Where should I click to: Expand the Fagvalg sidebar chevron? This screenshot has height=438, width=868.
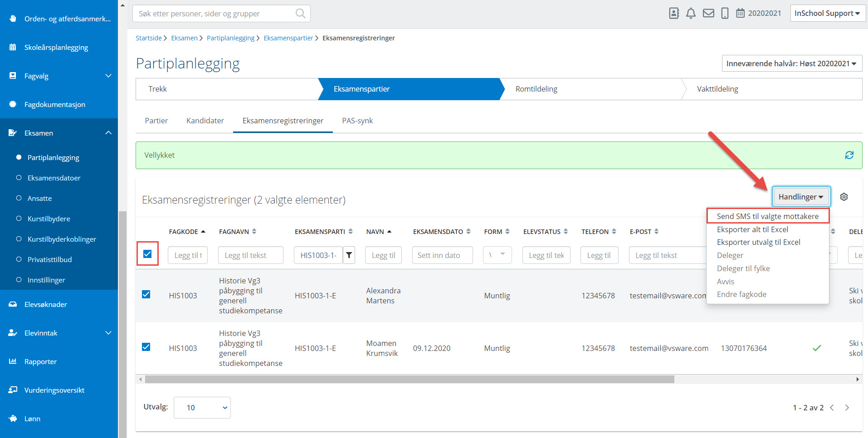pyautogui.click(x=108, y=76)
